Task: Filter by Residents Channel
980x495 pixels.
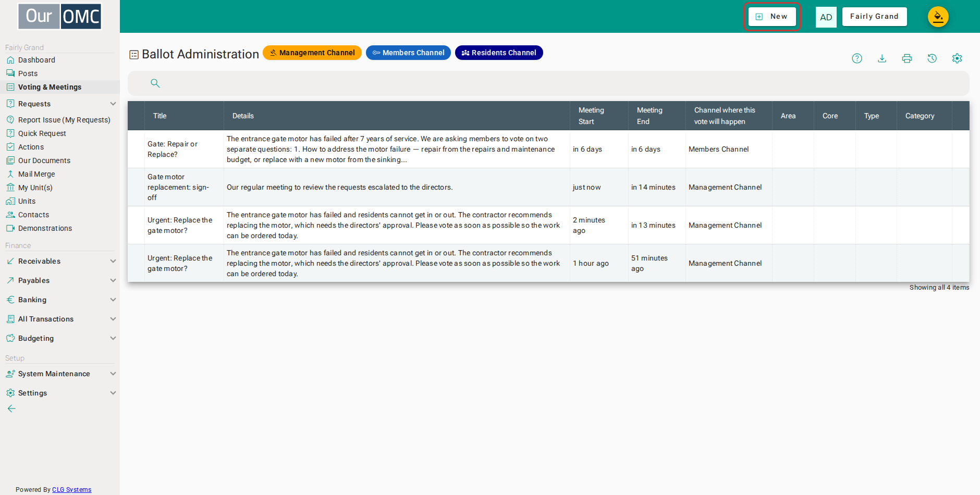Action: [x=499, y=53]
